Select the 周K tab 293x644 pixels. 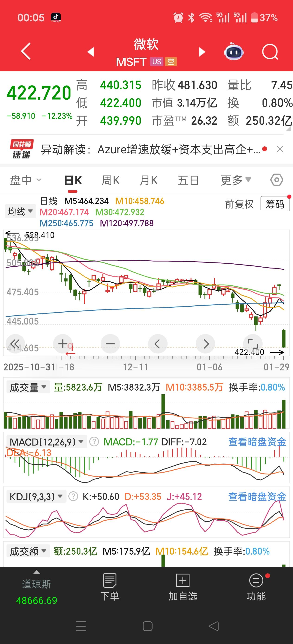(x=111, y=180)
